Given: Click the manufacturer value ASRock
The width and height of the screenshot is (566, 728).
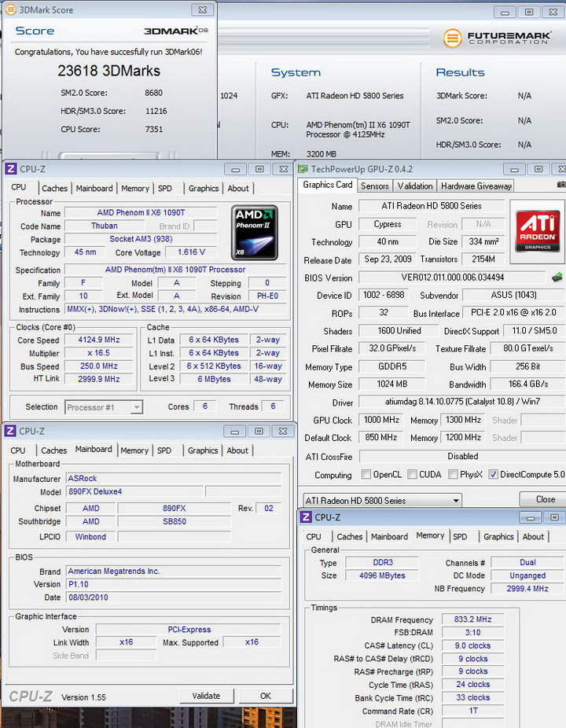Looking at the screenshot, I should point(174,478).
